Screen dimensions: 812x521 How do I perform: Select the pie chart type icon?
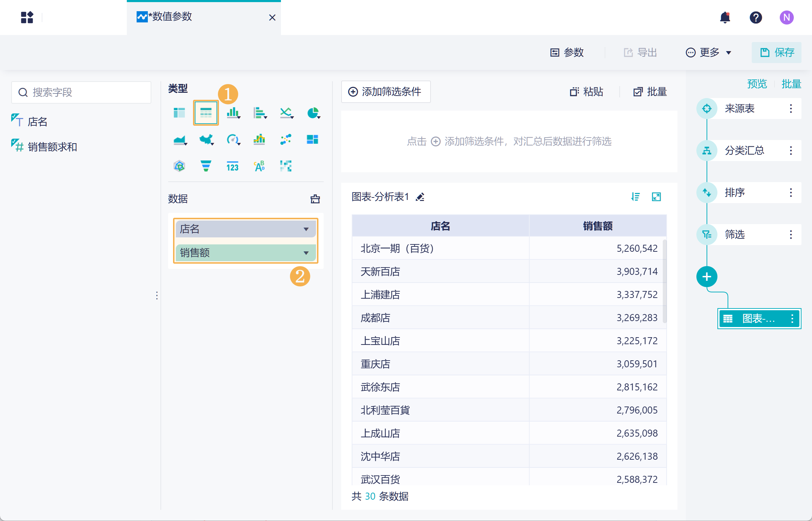(312, 113)
